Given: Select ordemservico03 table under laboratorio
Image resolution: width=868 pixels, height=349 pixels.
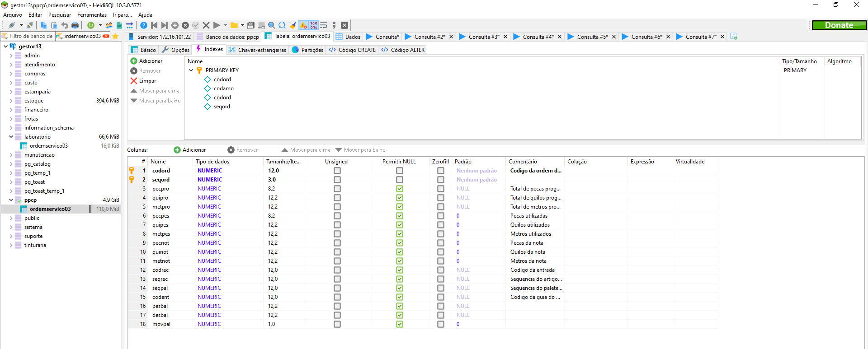Looking at the screenshot, I should (48, 146).
